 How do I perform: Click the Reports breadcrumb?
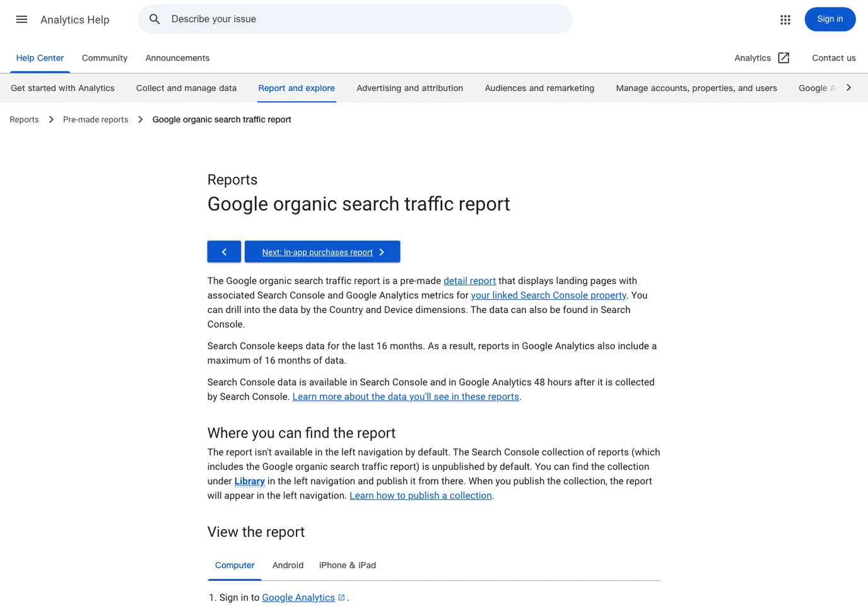coord(24,119)
